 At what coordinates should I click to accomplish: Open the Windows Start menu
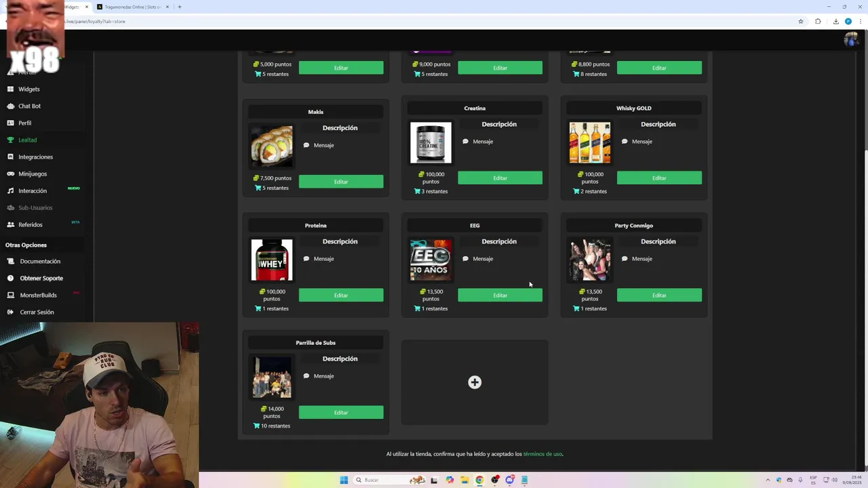[344, 480]
